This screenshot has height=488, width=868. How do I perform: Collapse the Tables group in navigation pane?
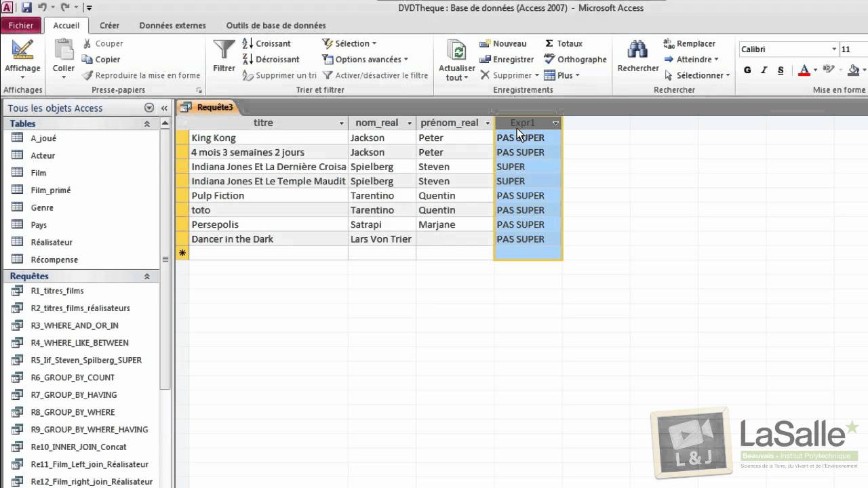pos(146,124)
